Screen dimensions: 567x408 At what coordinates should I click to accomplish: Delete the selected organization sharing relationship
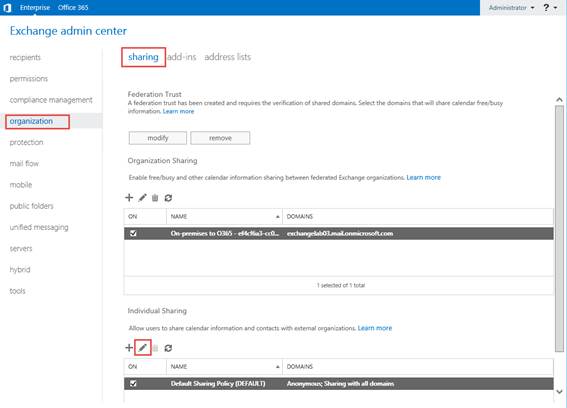155,197
